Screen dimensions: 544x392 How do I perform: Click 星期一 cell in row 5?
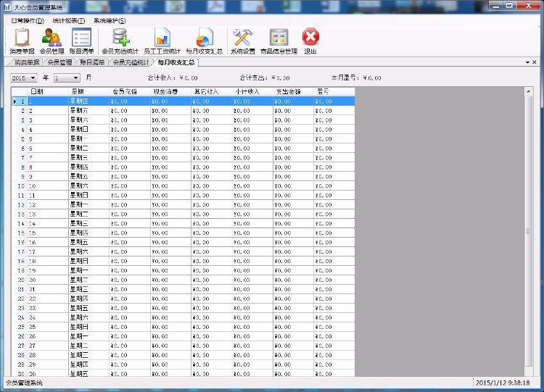89,139
